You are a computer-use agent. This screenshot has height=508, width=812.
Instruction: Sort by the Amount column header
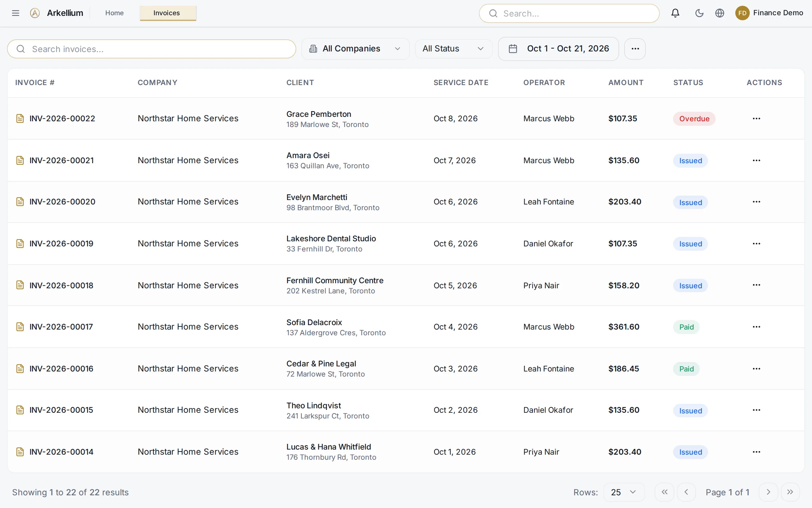tap(626, 83)
